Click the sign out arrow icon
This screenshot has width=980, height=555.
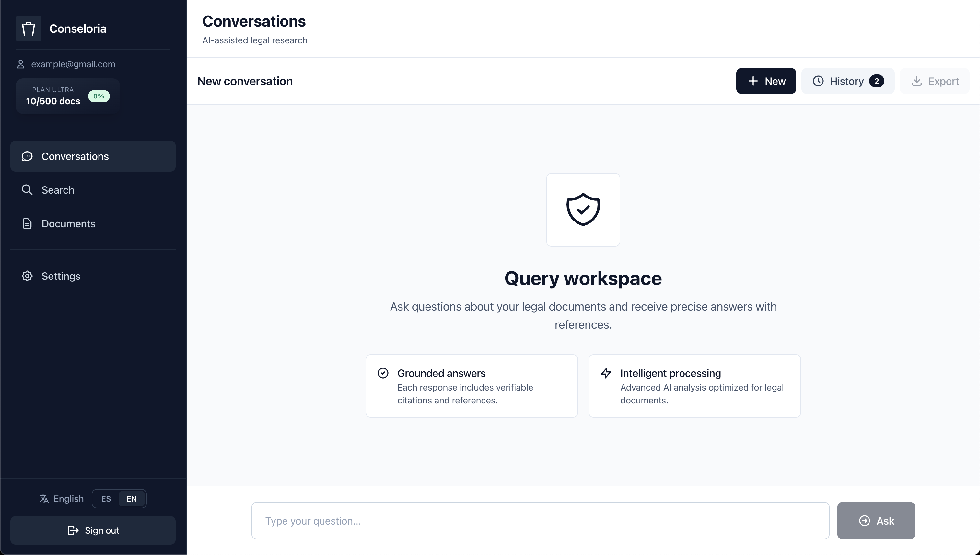(73, 530)
